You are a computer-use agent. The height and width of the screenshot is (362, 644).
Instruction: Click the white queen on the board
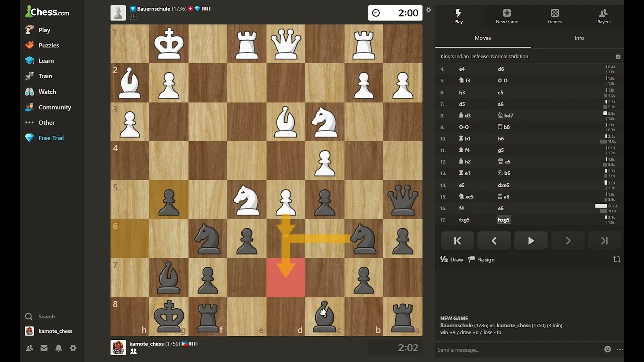[x=286, y=44]
